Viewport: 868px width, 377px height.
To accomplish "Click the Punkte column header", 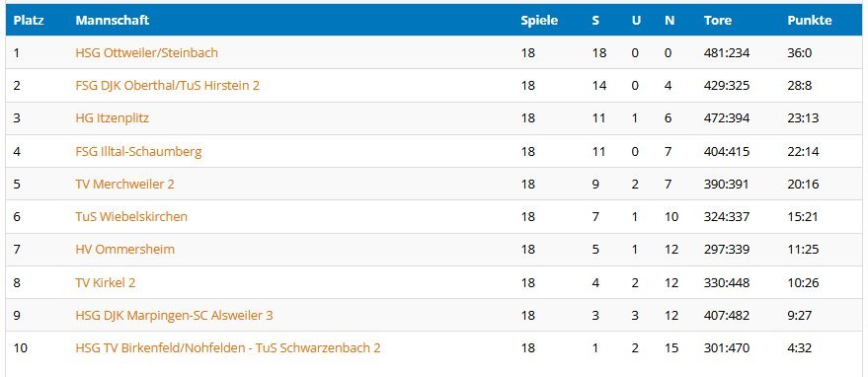I will (810, 21).
